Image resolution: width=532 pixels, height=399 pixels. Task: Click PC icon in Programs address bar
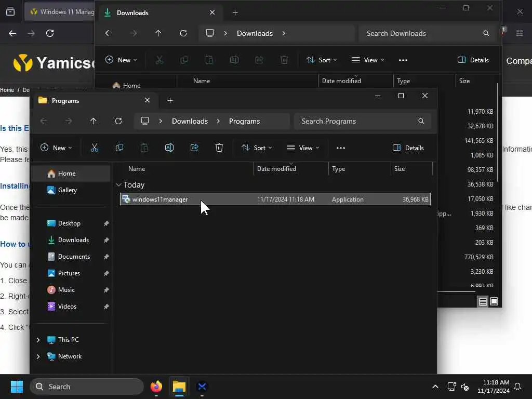click(145, 121)
